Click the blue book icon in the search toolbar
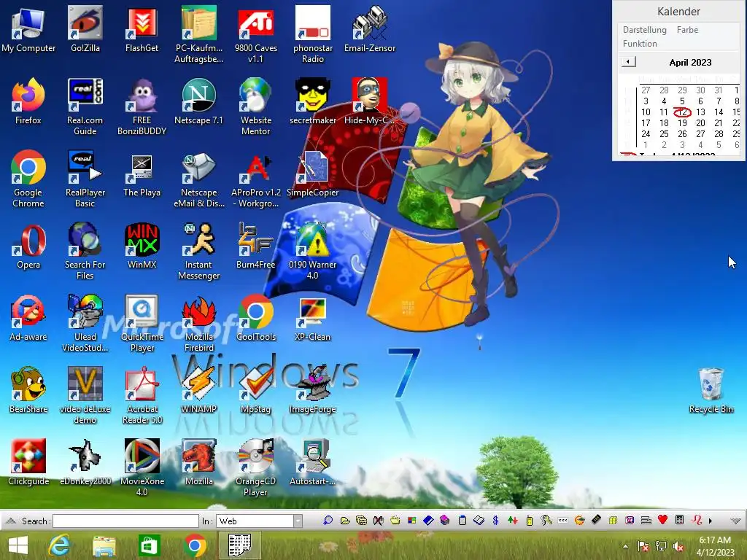This screenshot has height=560, width=747. pyautogui.click(x=428, y=521)
